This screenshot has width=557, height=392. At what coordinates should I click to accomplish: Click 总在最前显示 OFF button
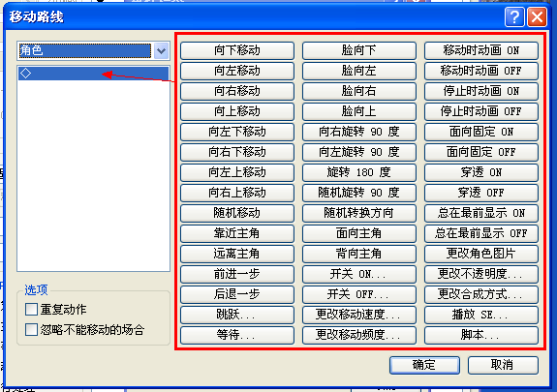pos(481,233)
